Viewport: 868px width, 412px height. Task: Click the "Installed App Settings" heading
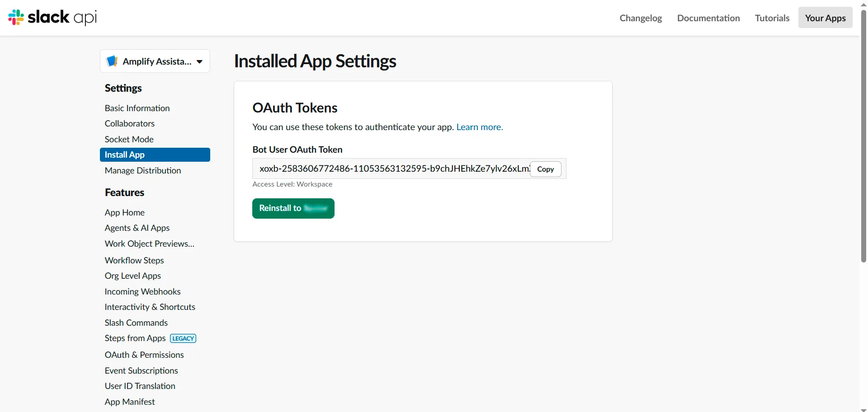point(315,61)
